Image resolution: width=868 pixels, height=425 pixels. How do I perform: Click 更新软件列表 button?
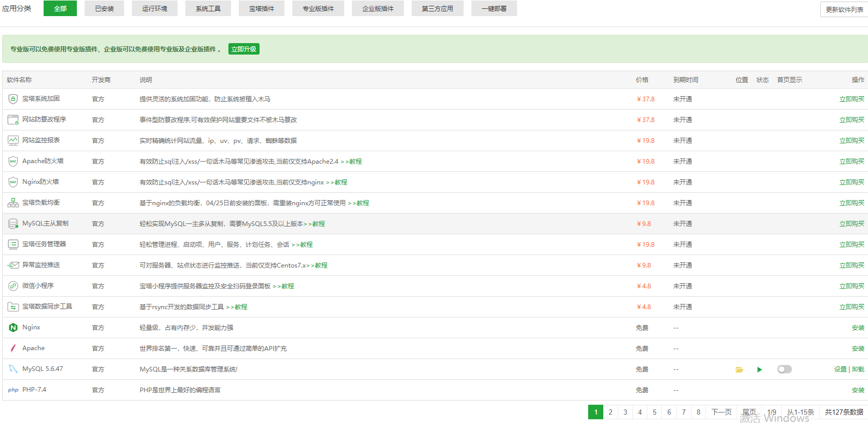[x=844, y=9]
